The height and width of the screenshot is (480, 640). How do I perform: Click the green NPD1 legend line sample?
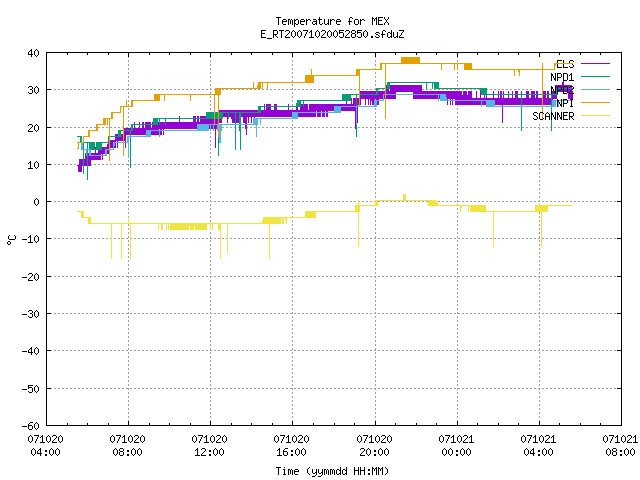click(596, 76)
